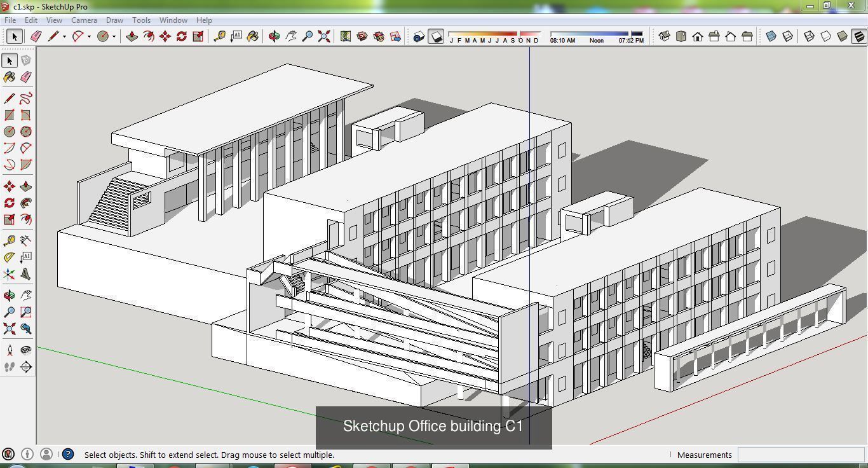Switch to Front standard view
The height and width of the screenshot is (468, 868).
pyautogui.click(x=698, y=36)
